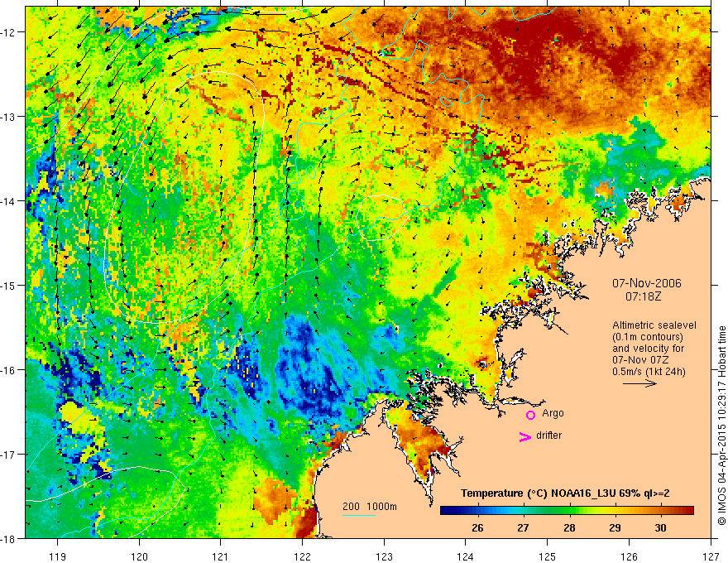Click the longitude axis label 120

pyautogui.click(x=139, y=556)
